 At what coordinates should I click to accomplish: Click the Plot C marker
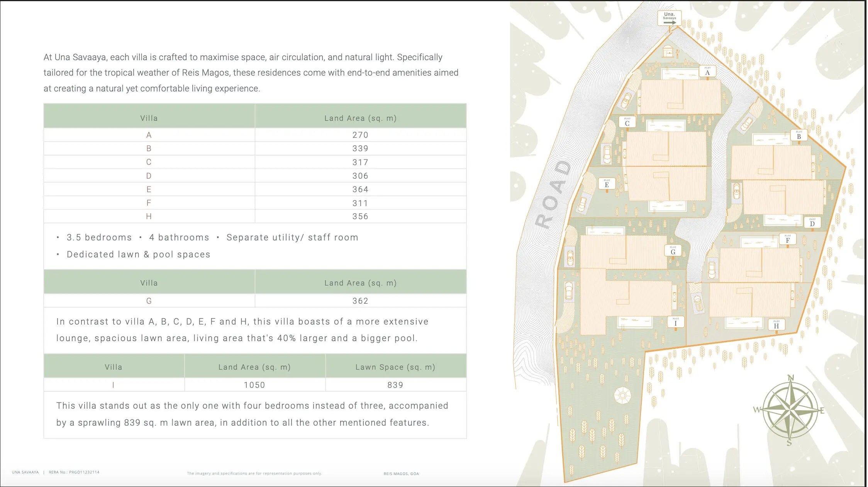point(627,122)
